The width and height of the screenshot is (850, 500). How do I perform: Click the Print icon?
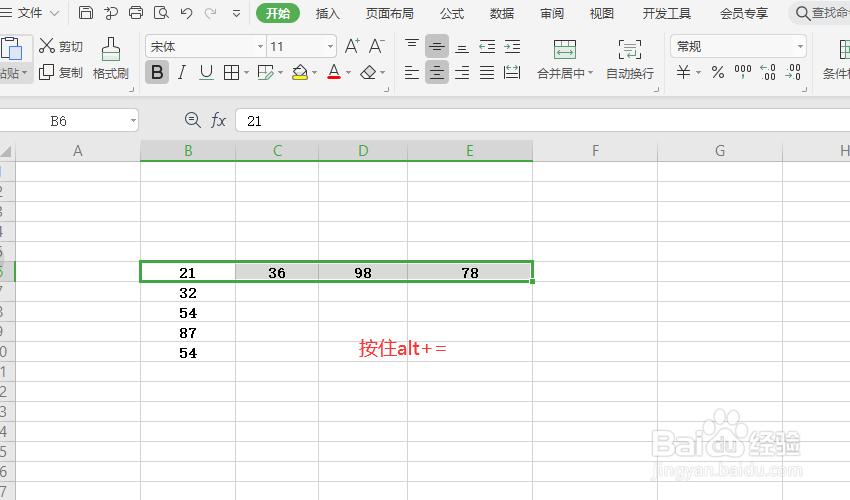136,12
